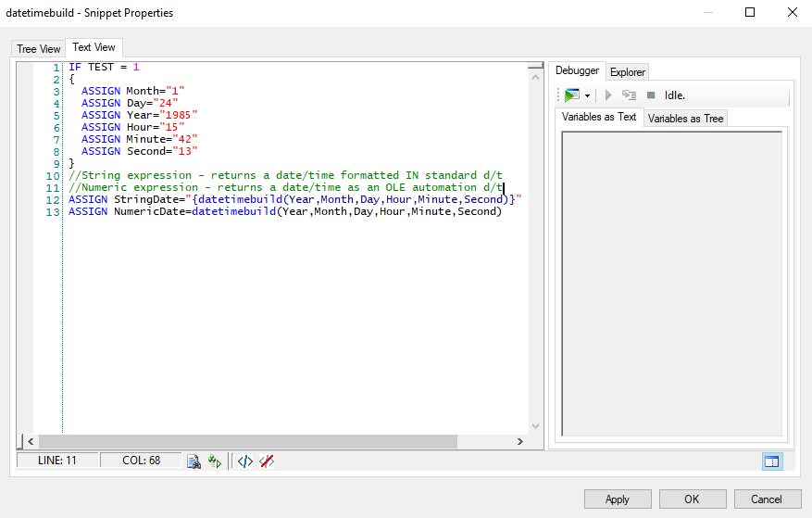Image resolution: width=812 pixels, height=518 pixels.
Task: Click the Apply button
Action: tap(618, 499)
